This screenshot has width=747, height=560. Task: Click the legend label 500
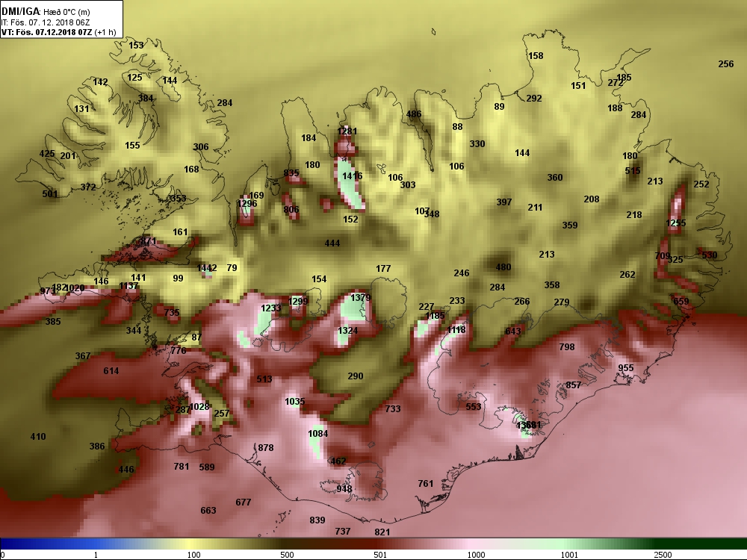coord(287,555)
